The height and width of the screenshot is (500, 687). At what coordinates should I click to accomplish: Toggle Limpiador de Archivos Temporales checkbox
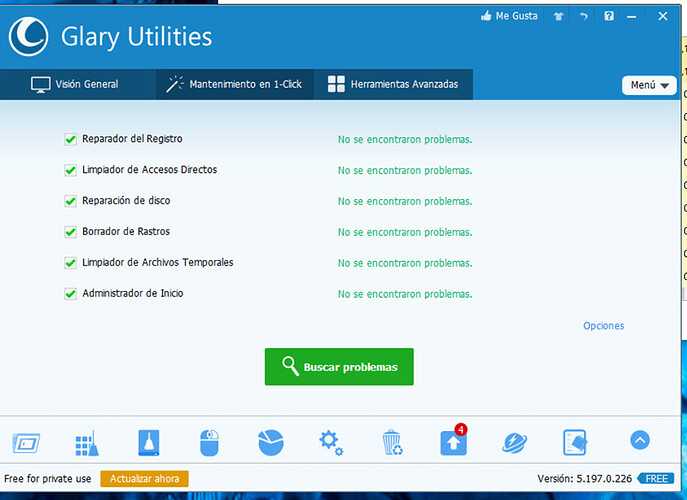point(70,263)
